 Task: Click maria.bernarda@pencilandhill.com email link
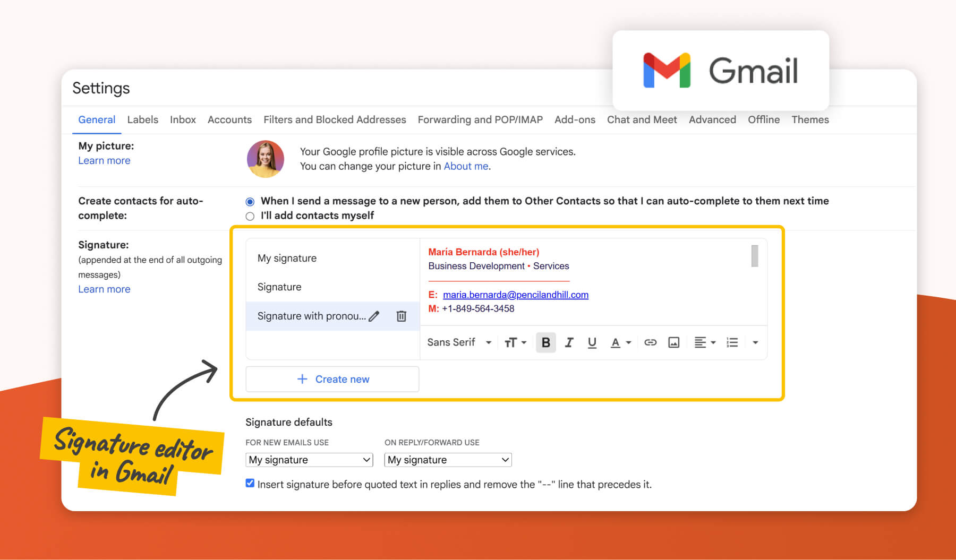(515, 295)
